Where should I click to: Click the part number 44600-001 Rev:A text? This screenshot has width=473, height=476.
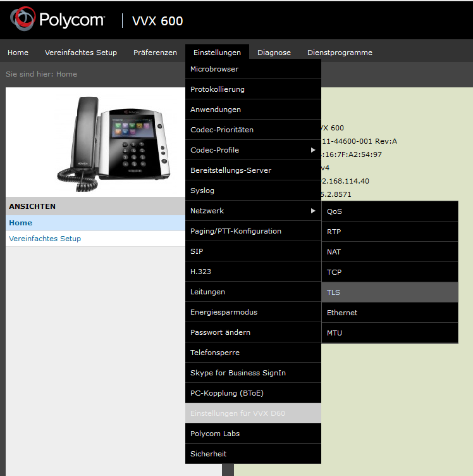tap(359, 141)
